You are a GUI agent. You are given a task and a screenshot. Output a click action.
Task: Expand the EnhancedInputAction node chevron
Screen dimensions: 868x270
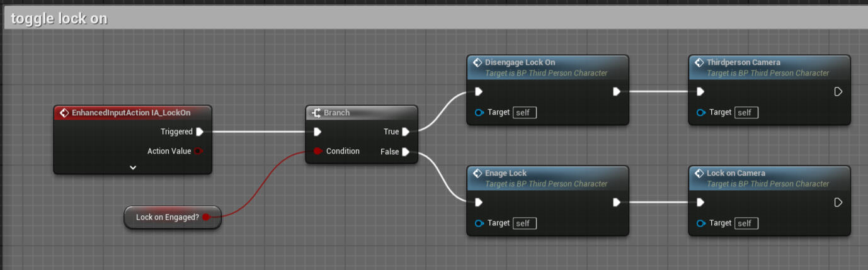coord(133,167)
